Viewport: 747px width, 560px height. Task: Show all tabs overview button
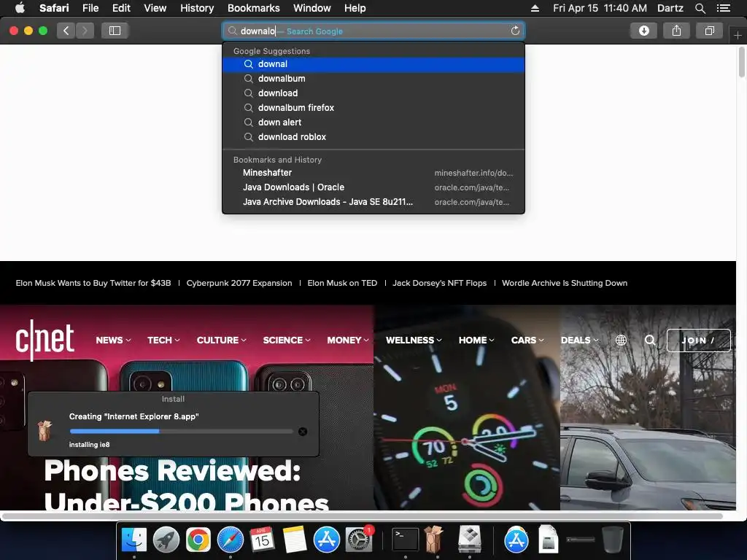pos(709,31)
